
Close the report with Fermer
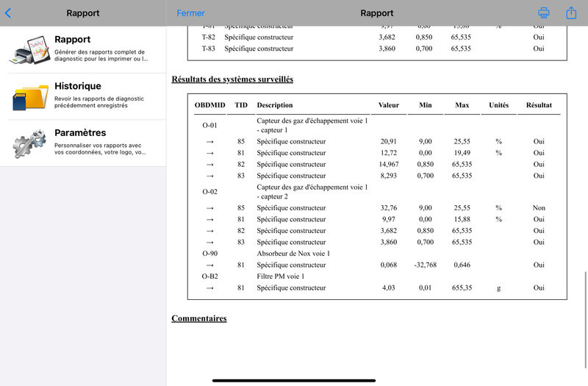point(190,13)
